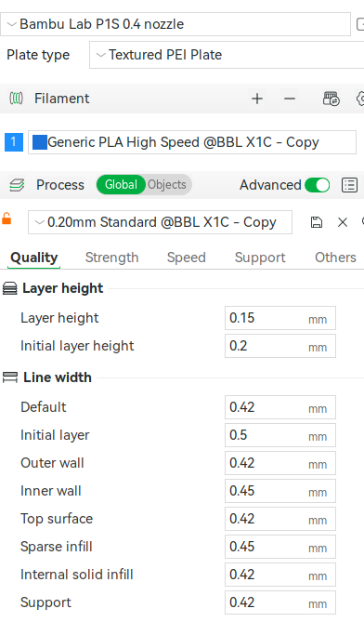The width and height of the screenshot is (364, 622).
Task: Click the 'Line width' section heading
Action: click(58, 377)
